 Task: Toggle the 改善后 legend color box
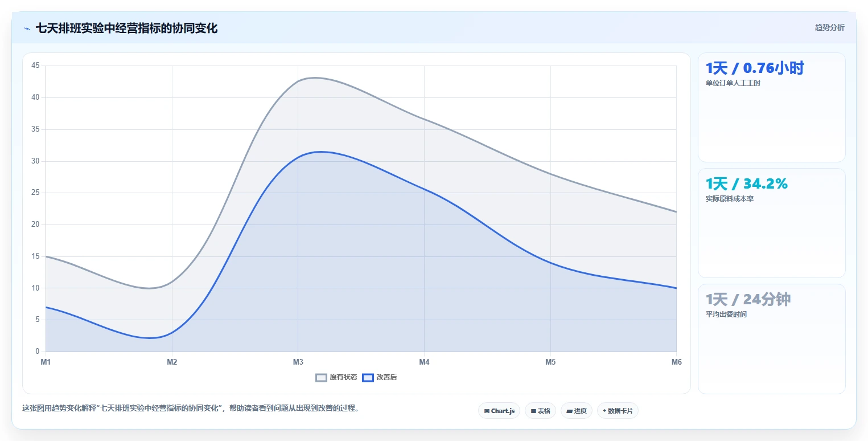pos(368,377)
